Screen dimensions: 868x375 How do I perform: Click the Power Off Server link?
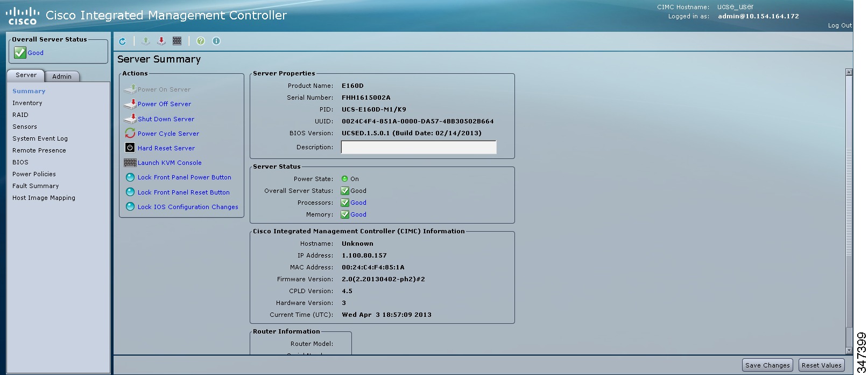pyautogui.click(x=165, y=104)
